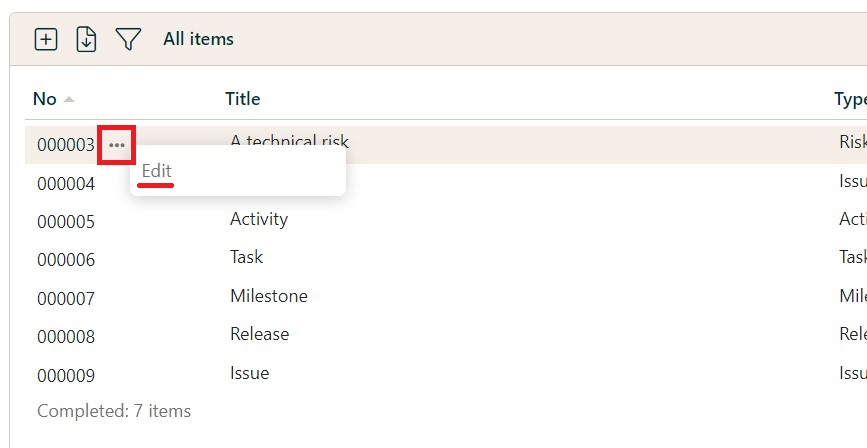This screenshot has width=867, height=448.
Task: Click item number 000006
Action: point(66,260)
